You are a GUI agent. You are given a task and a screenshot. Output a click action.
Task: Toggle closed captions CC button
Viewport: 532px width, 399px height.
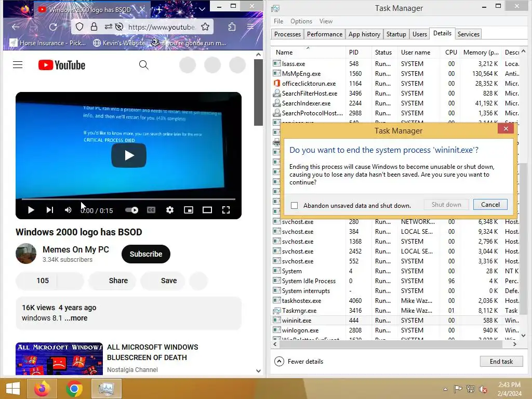click(x=151, y=210)
